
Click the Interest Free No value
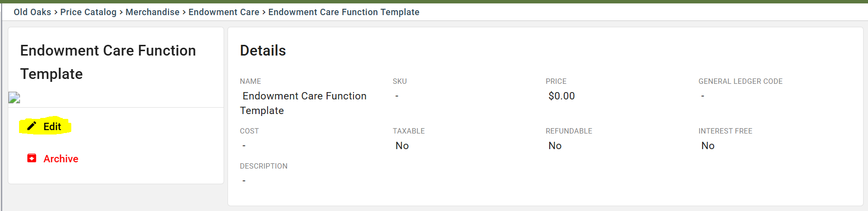coord(707,146)
